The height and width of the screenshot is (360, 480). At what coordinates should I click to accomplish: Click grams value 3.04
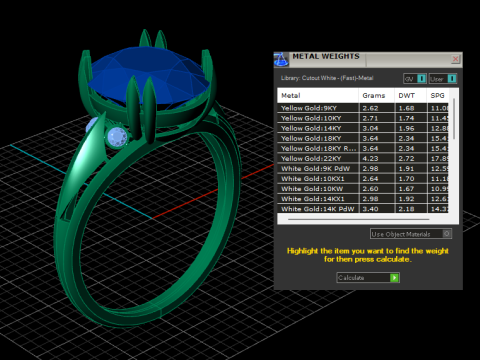click(370, 128)
